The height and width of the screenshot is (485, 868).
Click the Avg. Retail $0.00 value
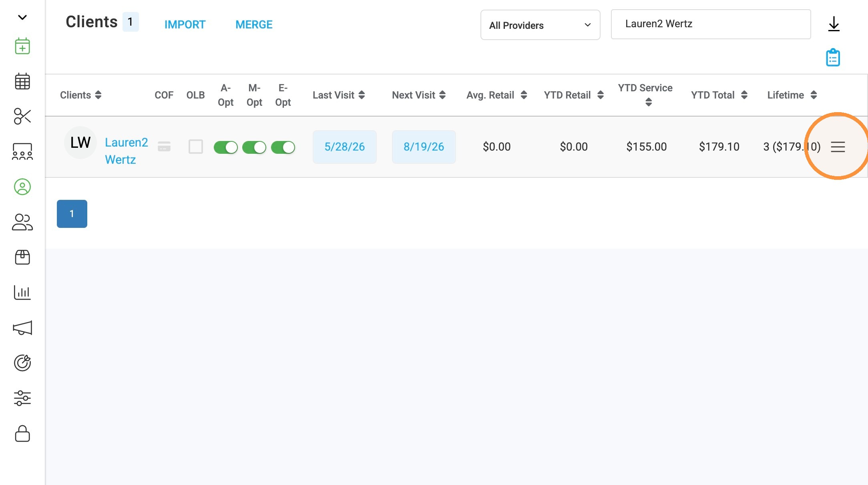click(x=497, y=147)
